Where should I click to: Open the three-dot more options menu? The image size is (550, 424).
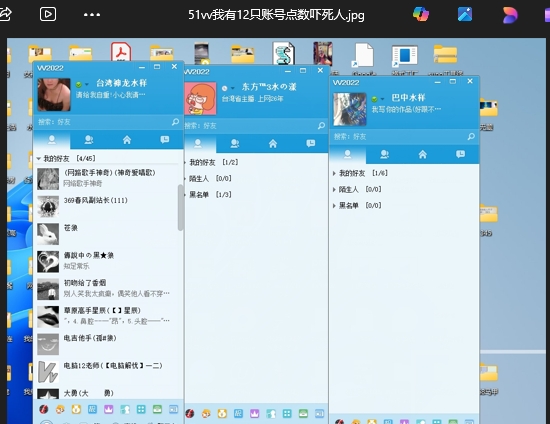[92, 15]
